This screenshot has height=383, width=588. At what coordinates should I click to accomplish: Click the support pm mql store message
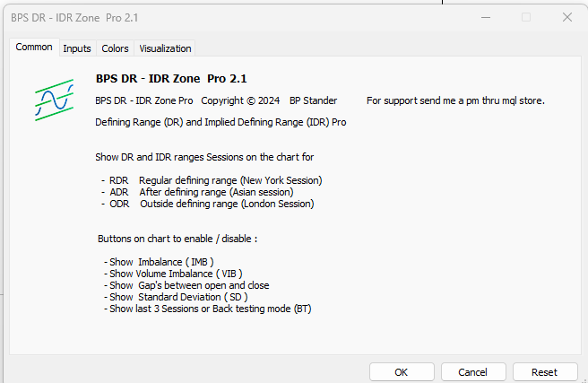455,100
